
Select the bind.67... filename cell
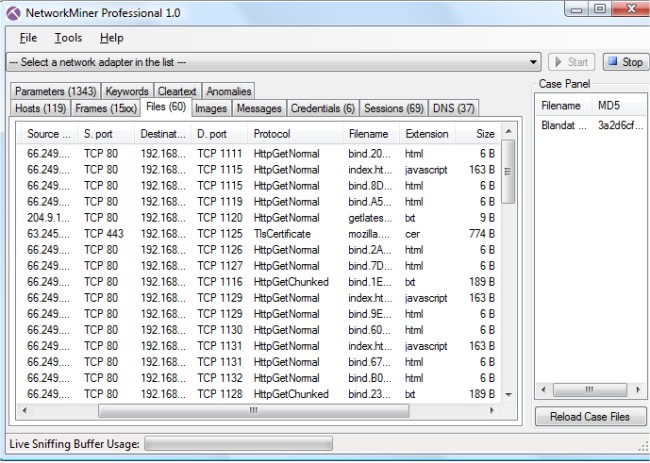(x=369, y=362)
